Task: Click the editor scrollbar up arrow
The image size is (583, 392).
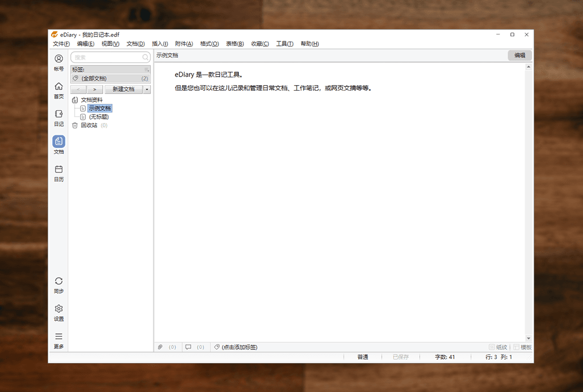Action: [528, 67]
